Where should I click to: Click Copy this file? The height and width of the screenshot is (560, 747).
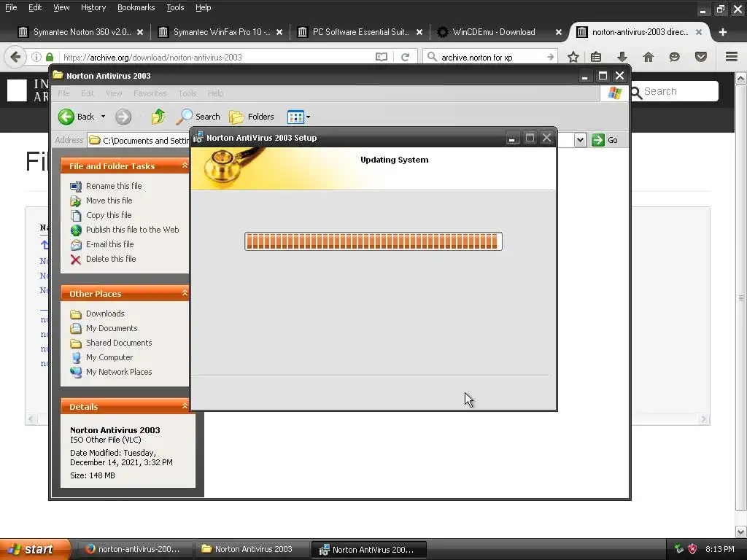coord(108,215)
